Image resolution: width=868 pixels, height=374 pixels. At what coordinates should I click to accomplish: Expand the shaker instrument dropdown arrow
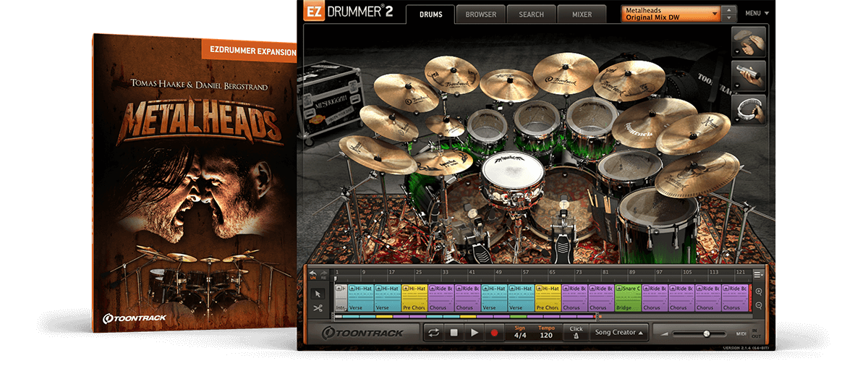738,86
